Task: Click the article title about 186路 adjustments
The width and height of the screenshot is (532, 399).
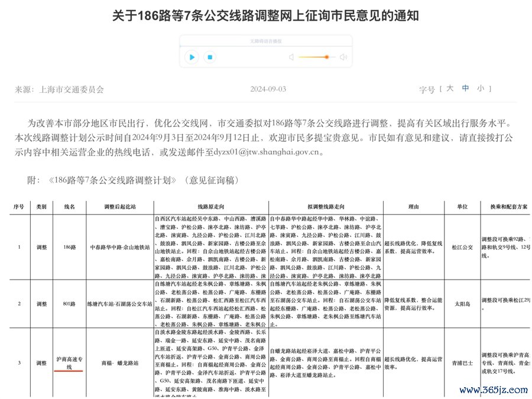Action: point(265,15)
